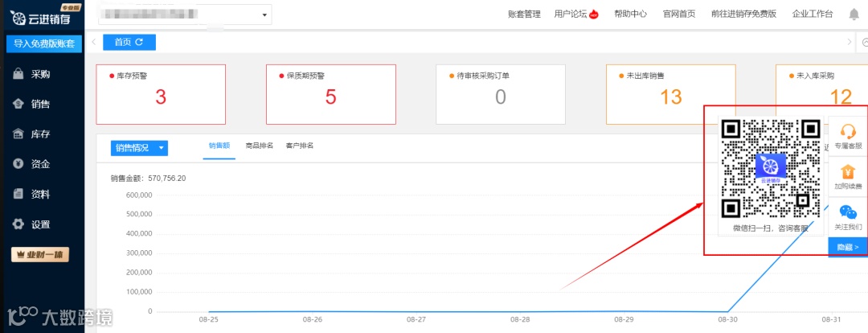This screenshot has width=868, height=333.
Task: Click the number 13 in 未出库销售
Action: click(671, 97)
